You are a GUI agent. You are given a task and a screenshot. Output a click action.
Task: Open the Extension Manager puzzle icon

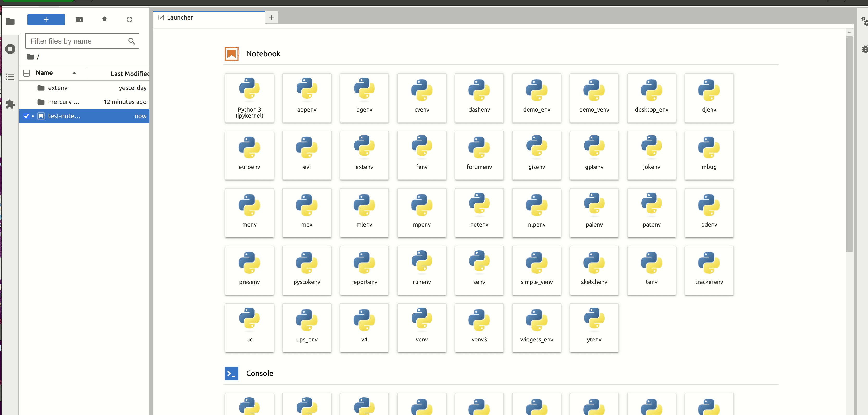pos(10,104)
